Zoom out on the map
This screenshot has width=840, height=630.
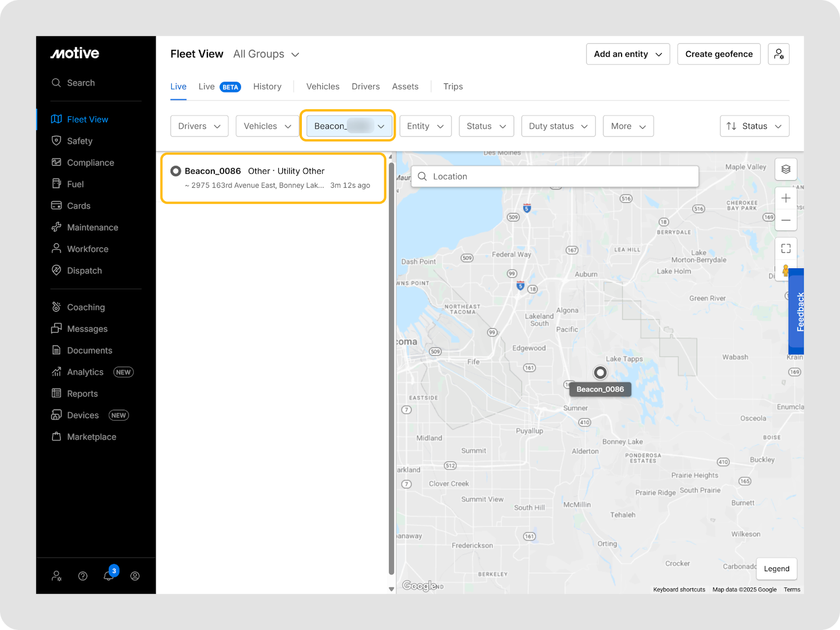785,220
